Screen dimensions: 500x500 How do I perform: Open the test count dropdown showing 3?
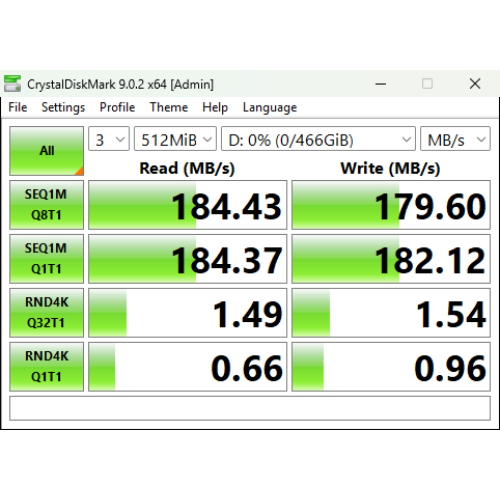click(109, 139)
